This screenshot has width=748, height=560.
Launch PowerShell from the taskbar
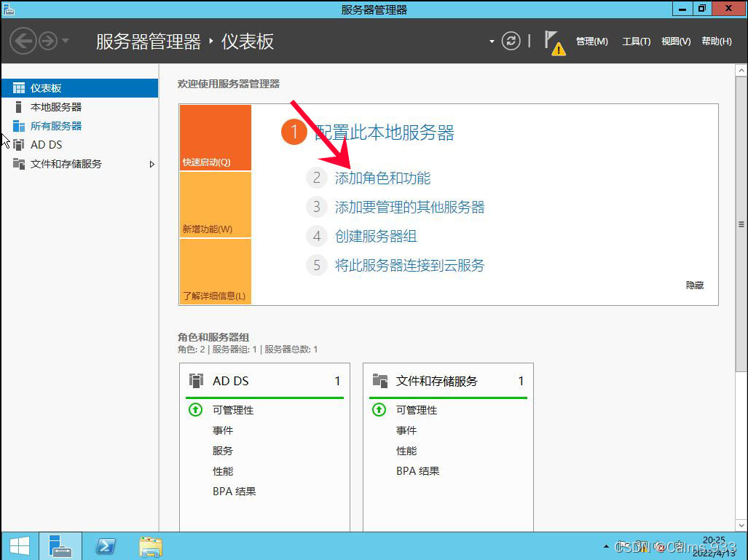[106, 546]
